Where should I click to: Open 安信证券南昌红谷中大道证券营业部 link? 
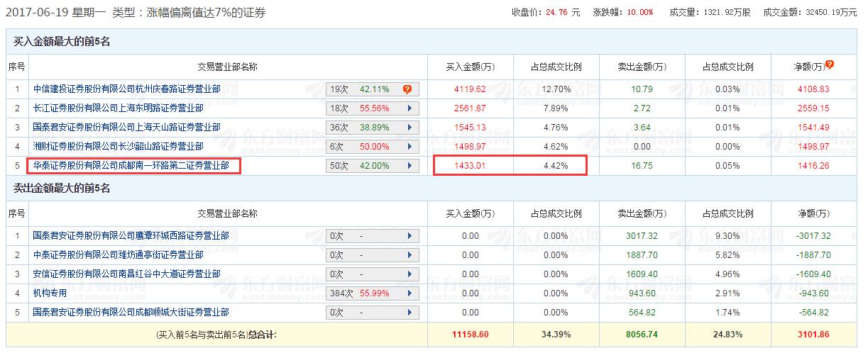pyautogui.click(x=127, y=274)
